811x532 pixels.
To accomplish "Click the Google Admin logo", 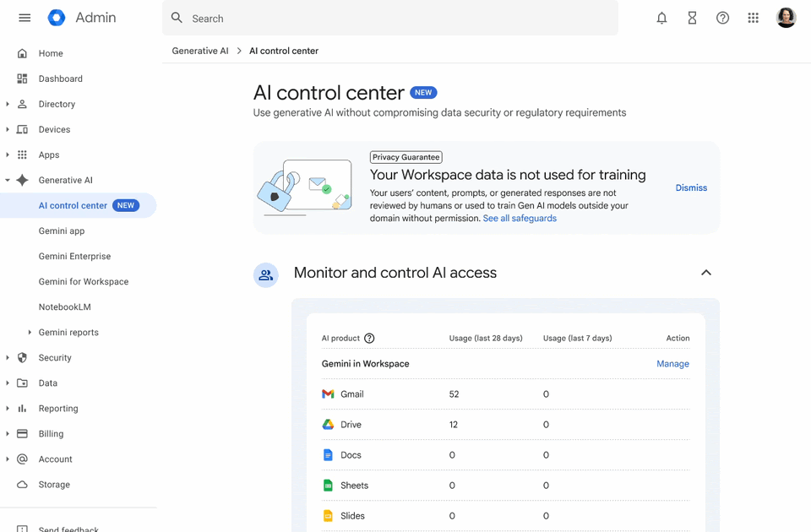I will (57, 18).
